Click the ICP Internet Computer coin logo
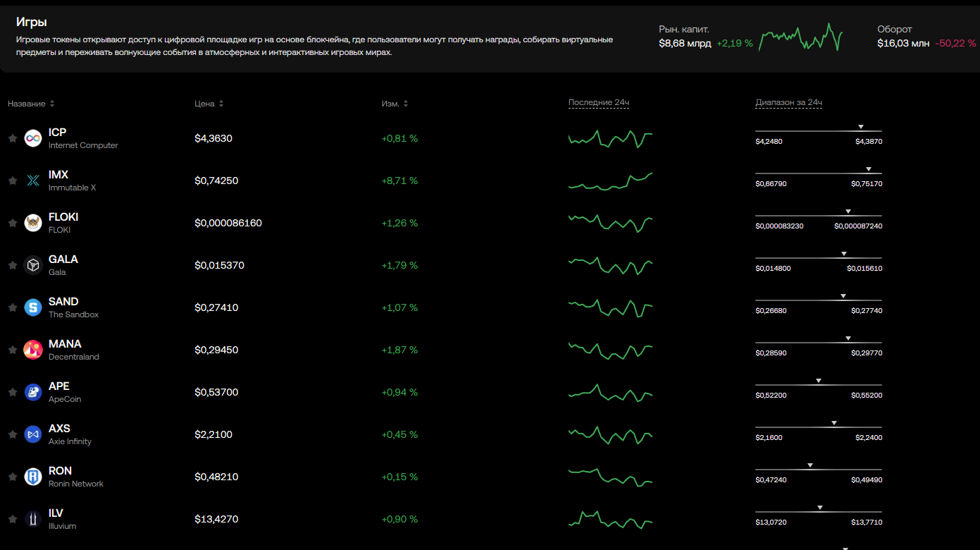Viewport: 980px width, 550px height. (33, 138)
